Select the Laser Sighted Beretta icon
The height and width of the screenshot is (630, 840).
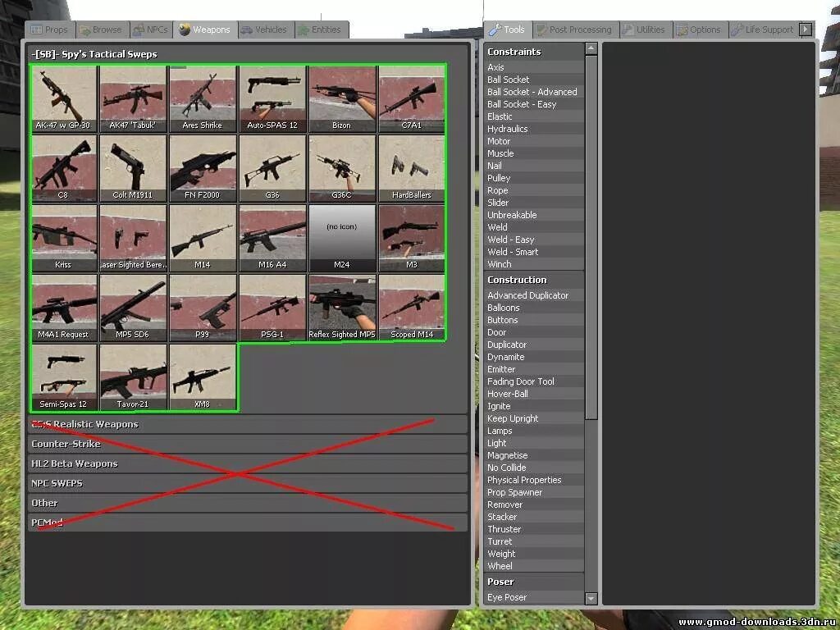(133, 239)
